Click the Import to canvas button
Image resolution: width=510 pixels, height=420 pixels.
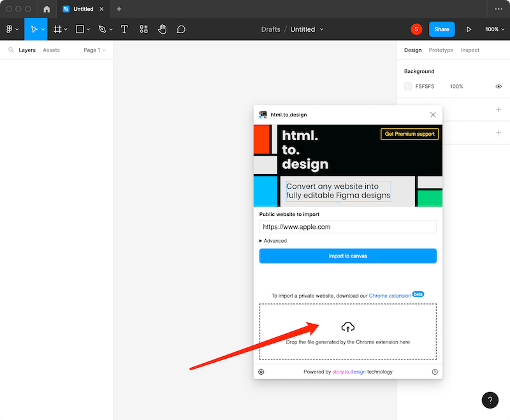(x=347, y=256)
